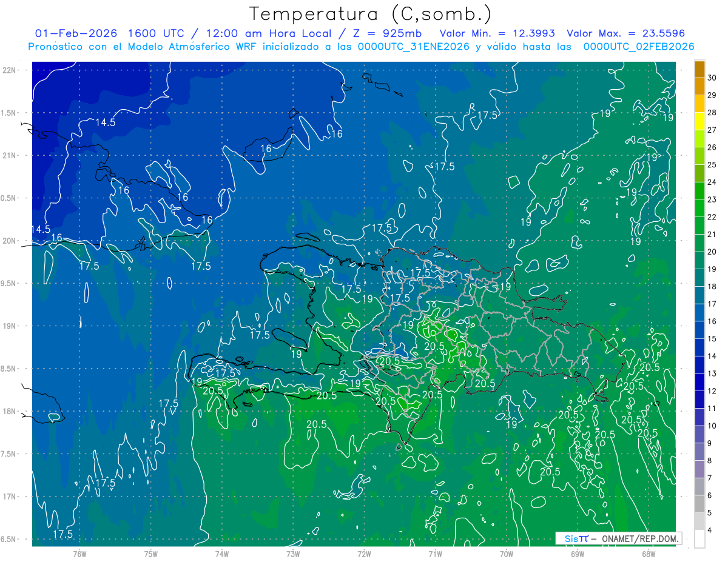Click the title "Temperatura (C,somb.)"

(x=369, y=14)
